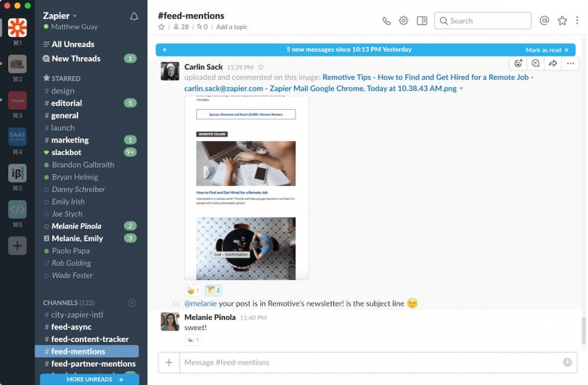Open the notifications bell icon
Image resolution: width=588 pixels, height=385 pixels.
click(134, 16)
